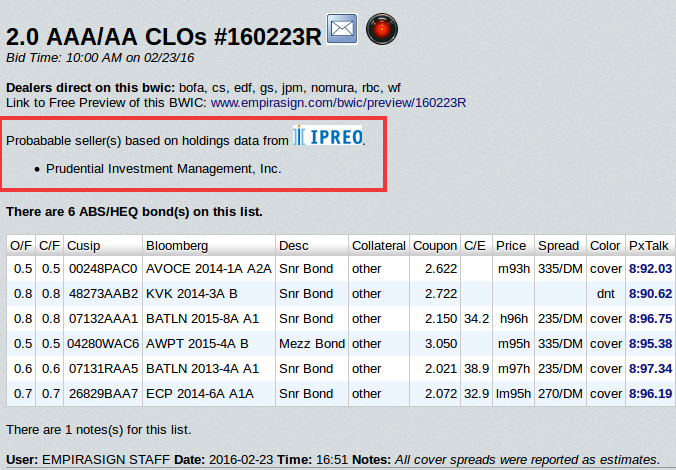
Task: Click coupon value 2.622
Action: point(441,269)
